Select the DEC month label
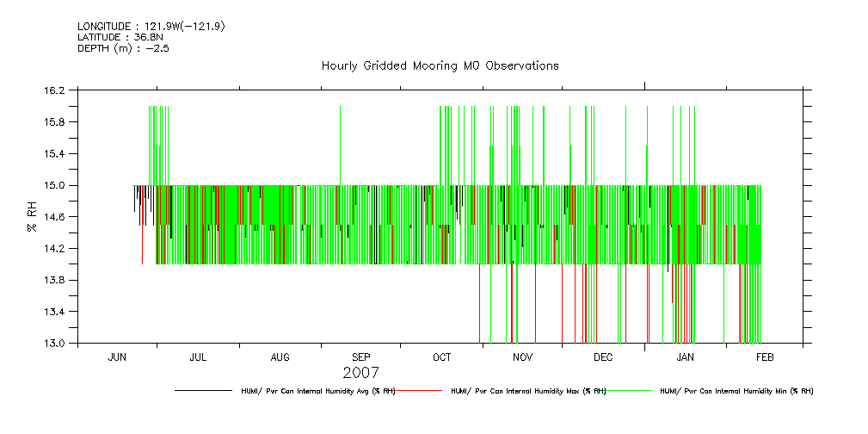Image resolution: width=868 pixels, height=434 pixels. pyautogui.click(x=603, y=356)
